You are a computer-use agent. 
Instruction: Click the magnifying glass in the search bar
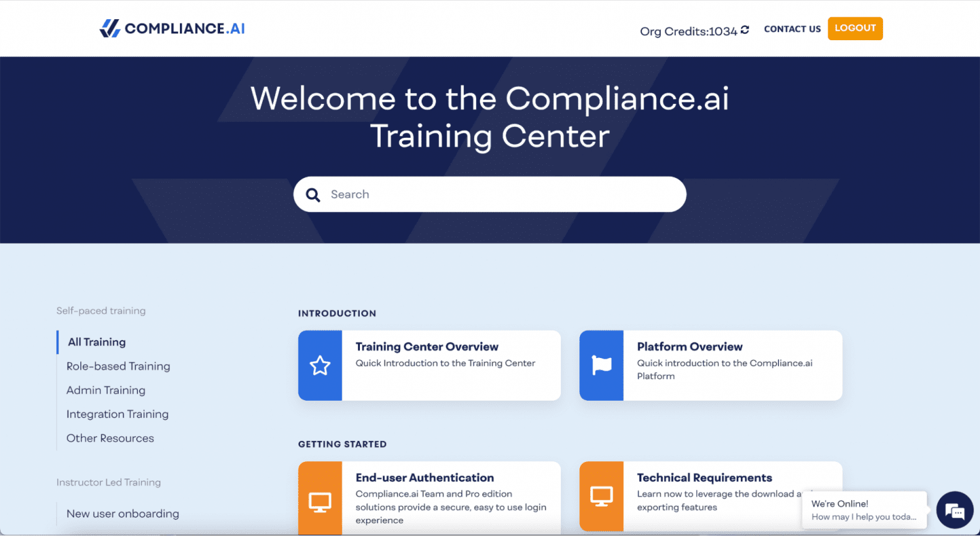pos(313,194)
